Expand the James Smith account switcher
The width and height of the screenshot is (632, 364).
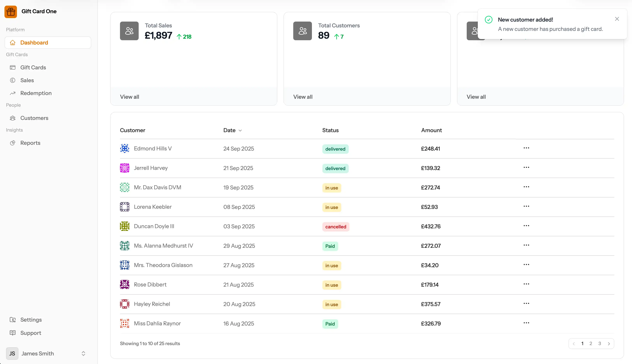(83, 353)
